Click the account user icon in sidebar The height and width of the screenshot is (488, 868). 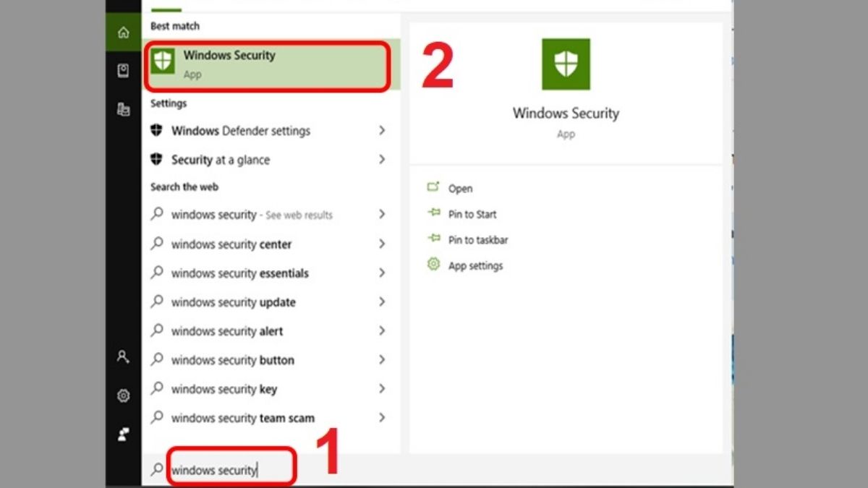(124, 356)
